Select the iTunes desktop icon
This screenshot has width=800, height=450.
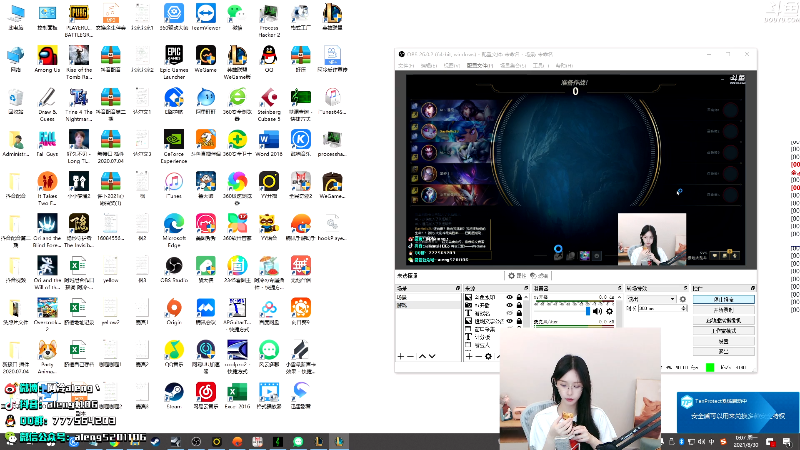click(174, 185)
